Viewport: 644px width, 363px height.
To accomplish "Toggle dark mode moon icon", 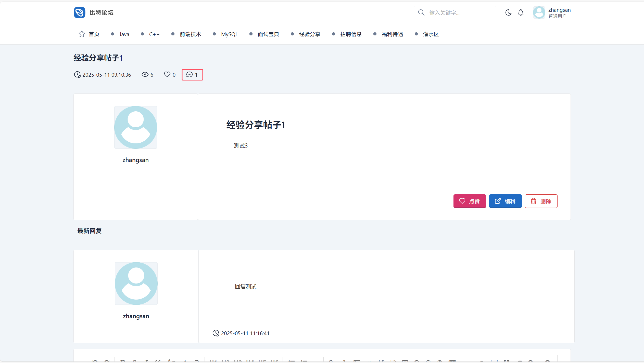I will pyautogui.click(x=508, y=12).
